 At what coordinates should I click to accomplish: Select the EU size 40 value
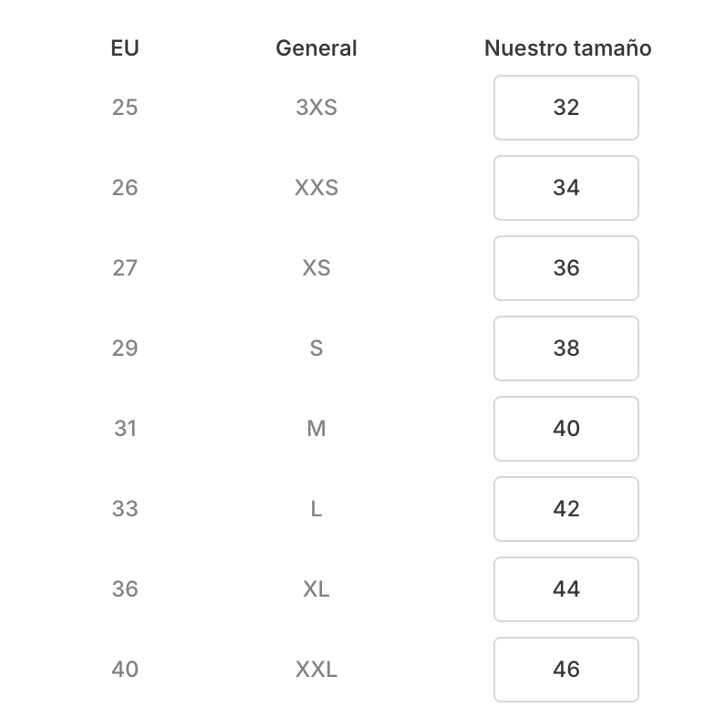click(x=125, y=670)
